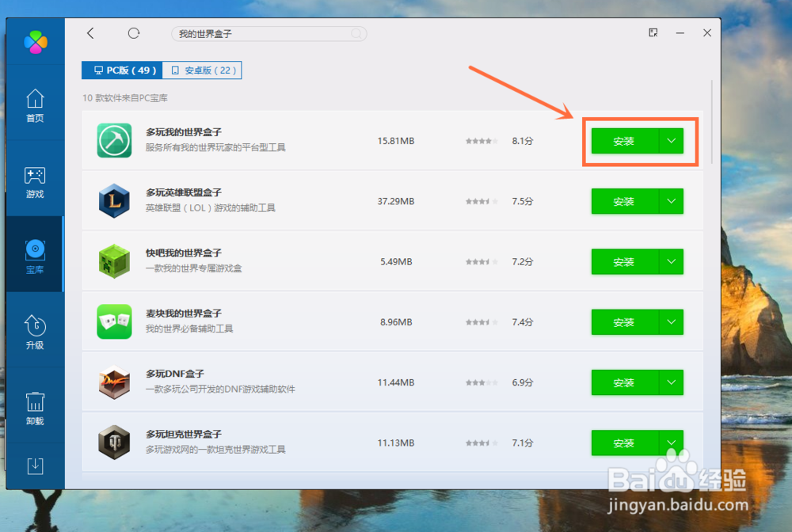Install 麦块我的世界盒子

click(625, 322)
